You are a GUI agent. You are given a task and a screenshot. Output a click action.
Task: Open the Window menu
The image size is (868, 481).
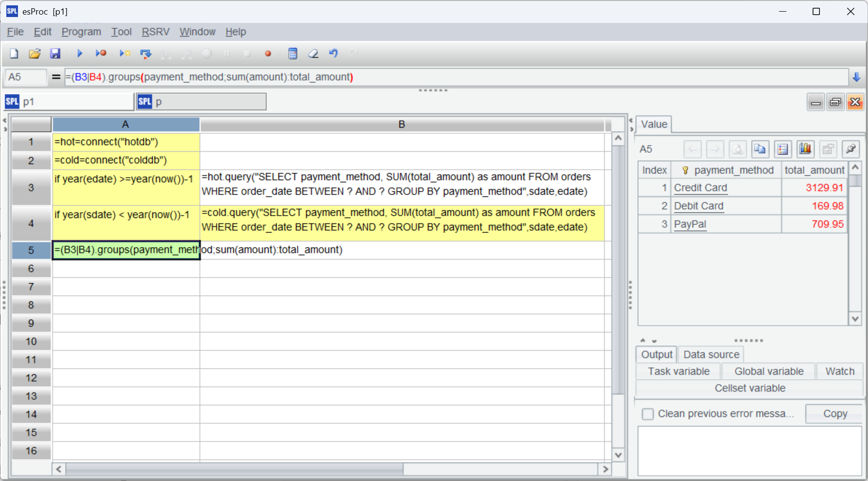coord(197,32)
